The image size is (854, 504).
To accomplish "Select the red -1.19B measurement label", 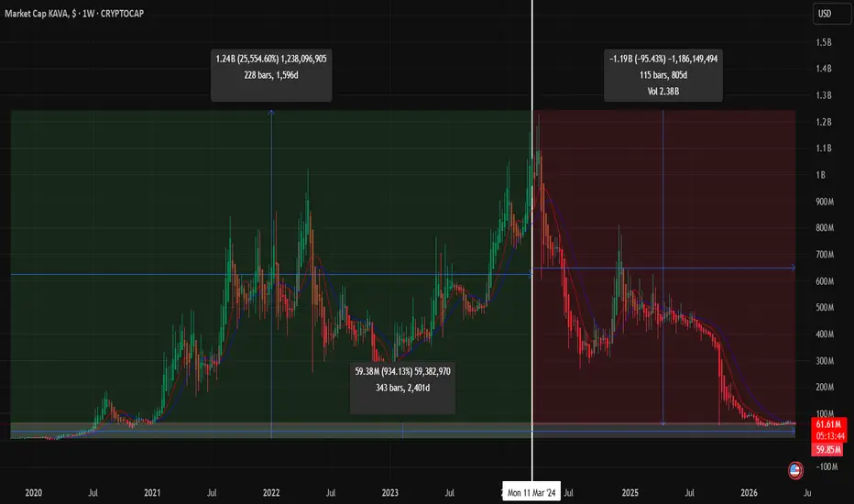I will (x=663, y=75).
